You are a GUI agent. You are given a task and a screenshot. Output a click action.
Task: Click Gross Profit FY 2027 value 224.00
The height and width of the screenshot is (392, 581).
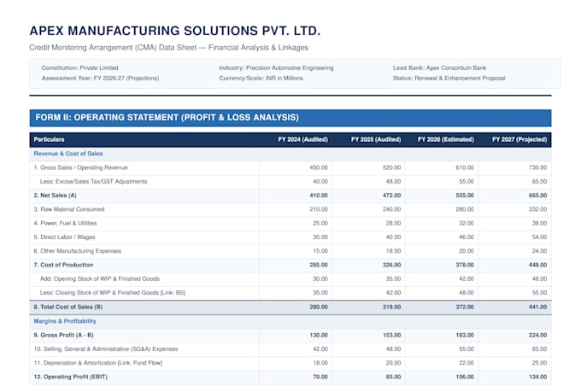(x=537, y=335)
